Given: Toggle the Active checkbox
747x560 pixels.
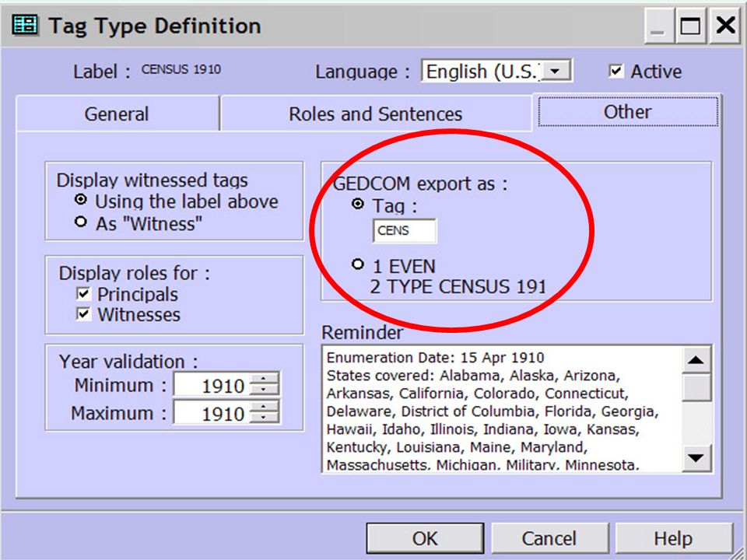Looking at the screenshot, I should [x=615, y=72].
